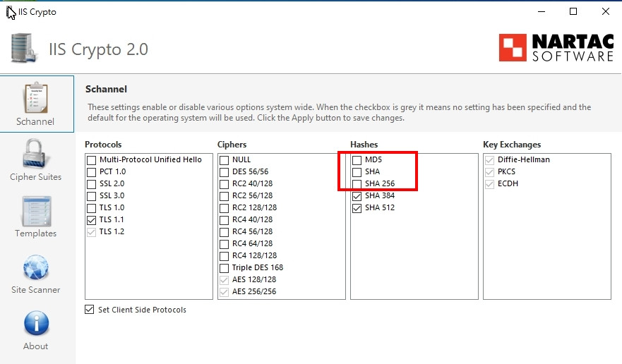
Task: Toggle the TLS 1.2 protocol checkbox
Action: [x=92, y=232]
